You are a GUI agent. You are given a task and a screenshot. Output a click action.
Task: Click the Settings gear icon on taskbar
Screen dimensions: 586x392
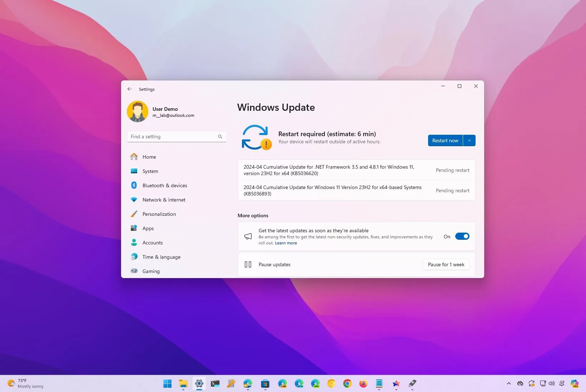click(199, 383)
